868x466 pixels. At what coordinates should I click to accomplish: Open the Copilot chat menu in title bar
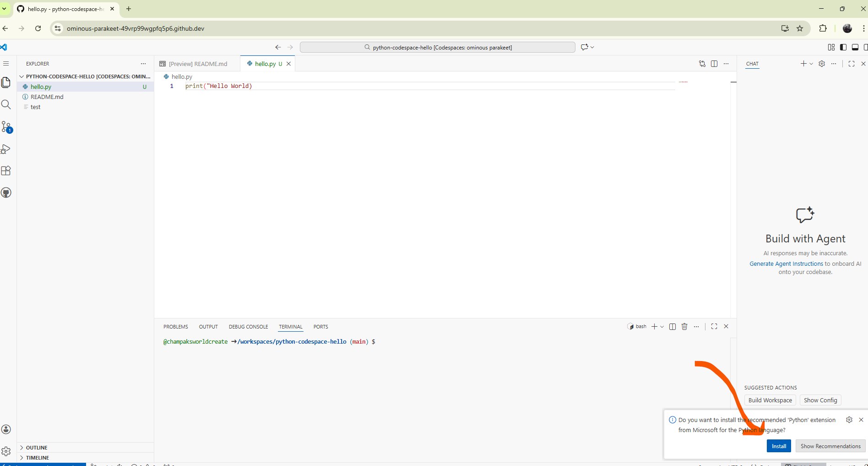587,47
